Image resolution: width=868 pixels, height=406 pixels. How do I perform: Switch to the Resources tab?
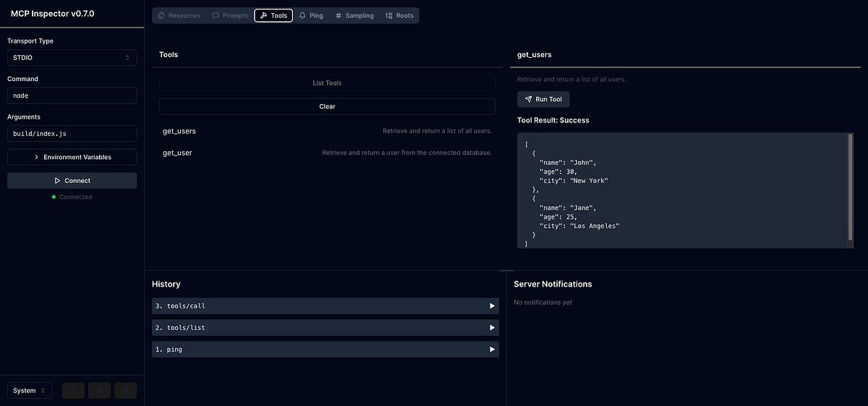pyautogui.click(x=179, y=15)
